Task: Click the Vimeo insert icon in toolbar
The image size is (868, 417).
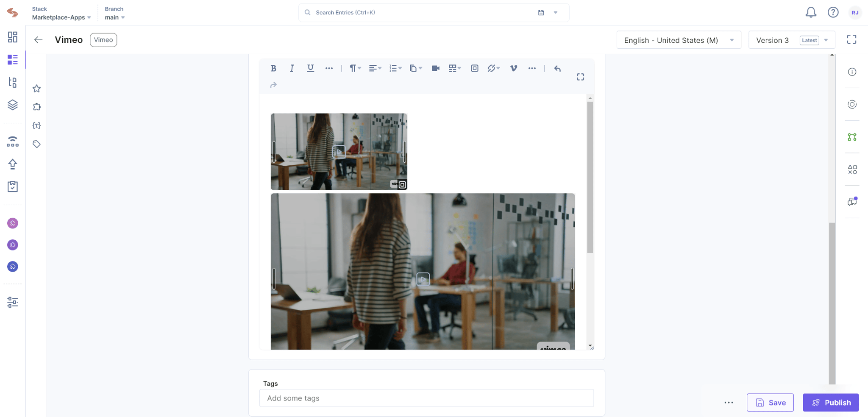Action: click(513, 68)
